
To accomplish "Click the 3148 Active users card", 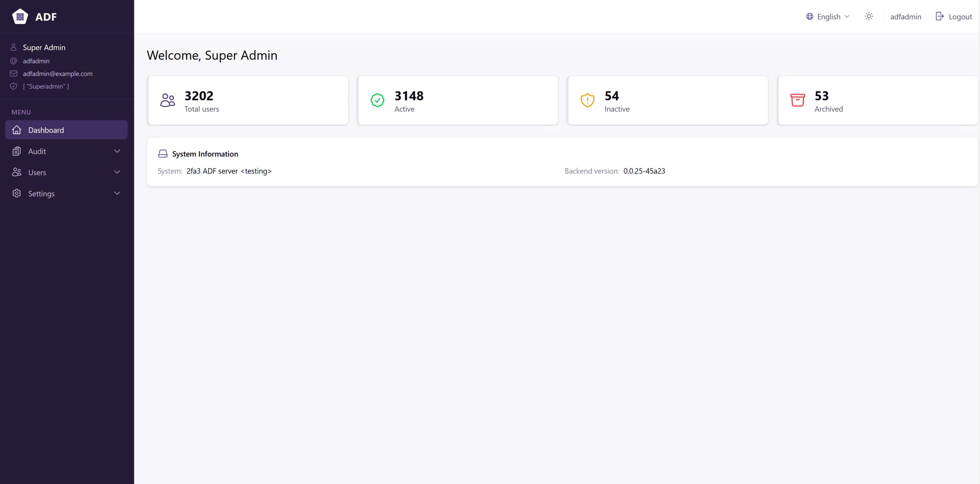I will pos(458,100).
